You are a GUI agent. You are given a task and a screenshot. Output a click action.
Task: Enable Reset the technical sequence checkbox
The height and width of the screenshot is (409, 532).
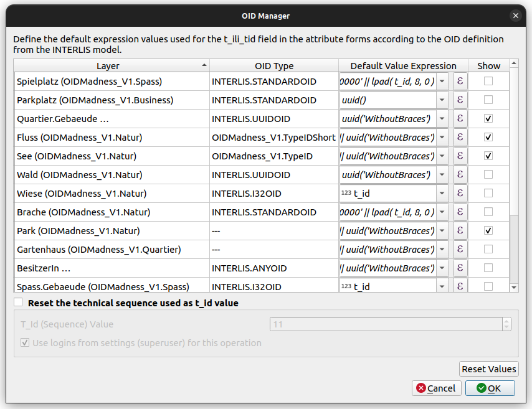tap(18, 303)
